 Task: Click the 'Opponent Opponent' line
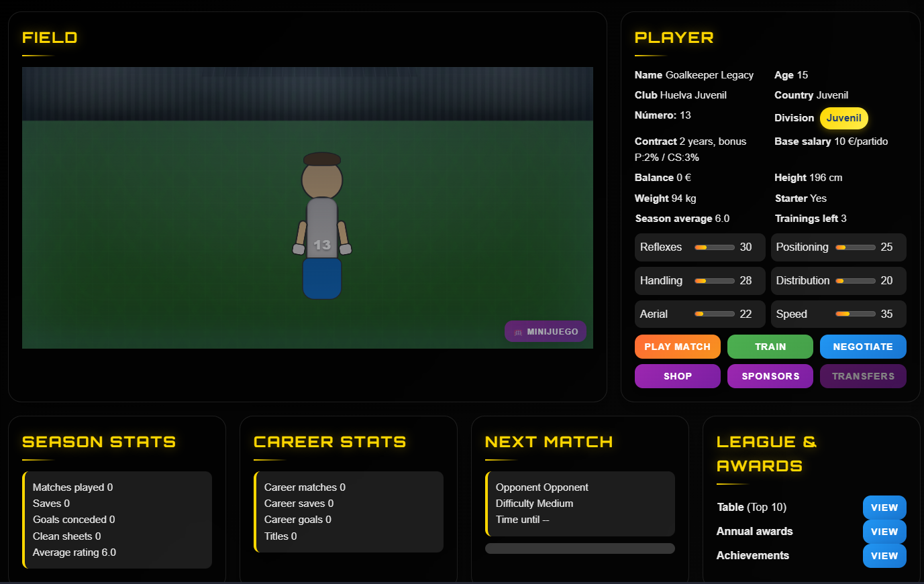(x=542, y=487)
